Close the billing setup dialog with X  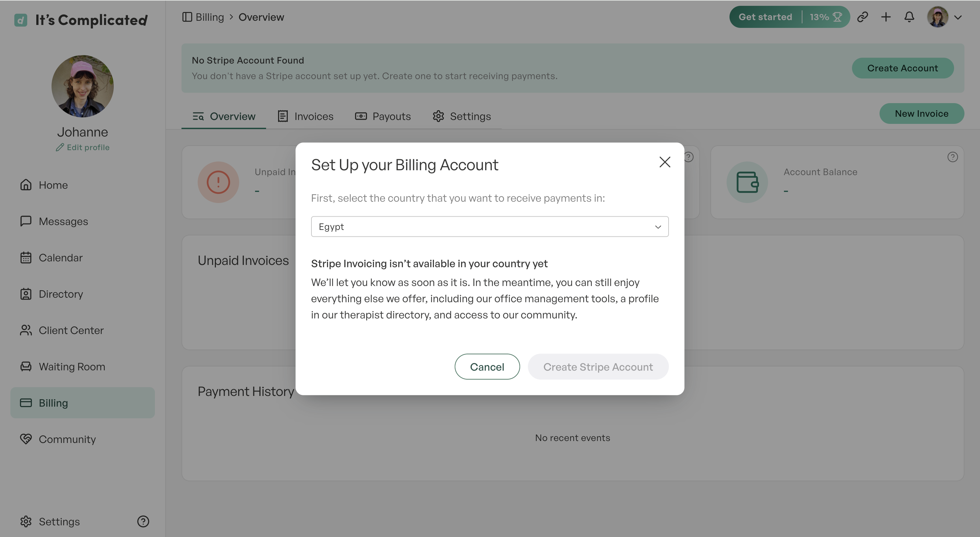pos(665,162)
